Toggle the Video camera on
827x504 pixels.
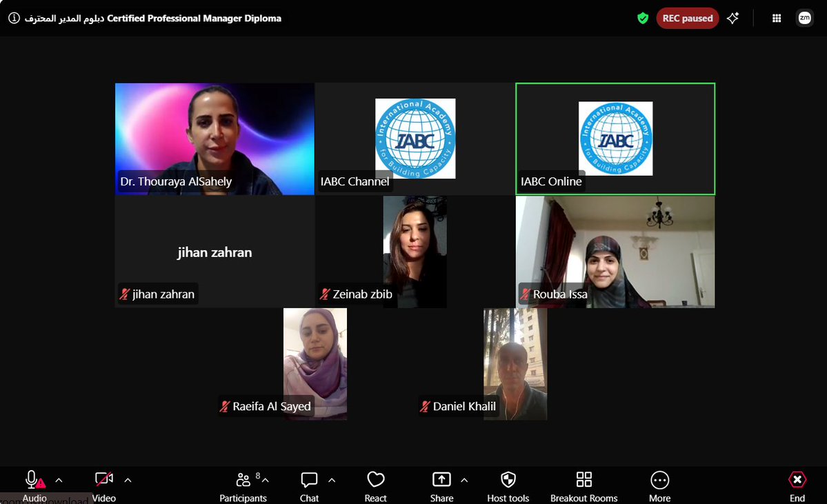(104, 479)
